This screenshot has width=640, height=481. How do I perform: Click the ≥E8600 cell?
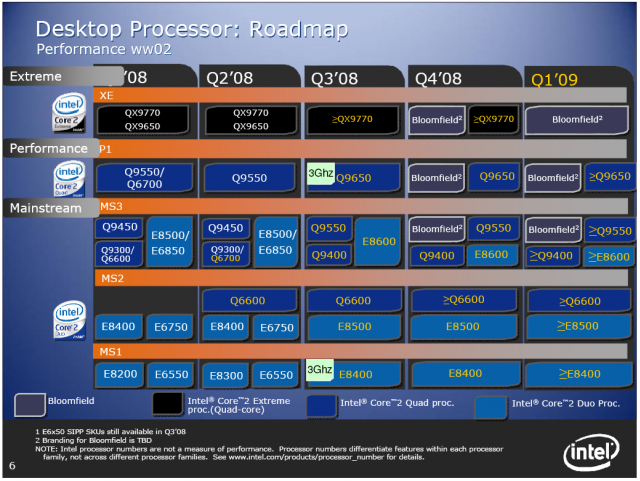point(609,257)
